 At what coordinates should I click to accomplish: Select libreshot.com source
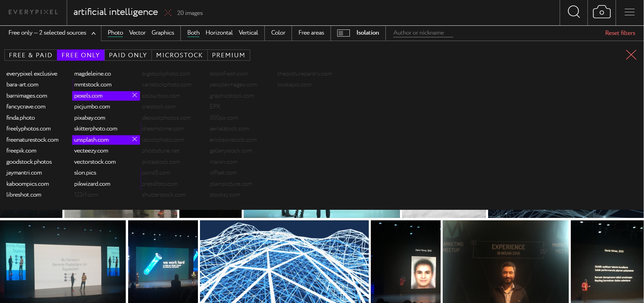[x=24, y=195]
